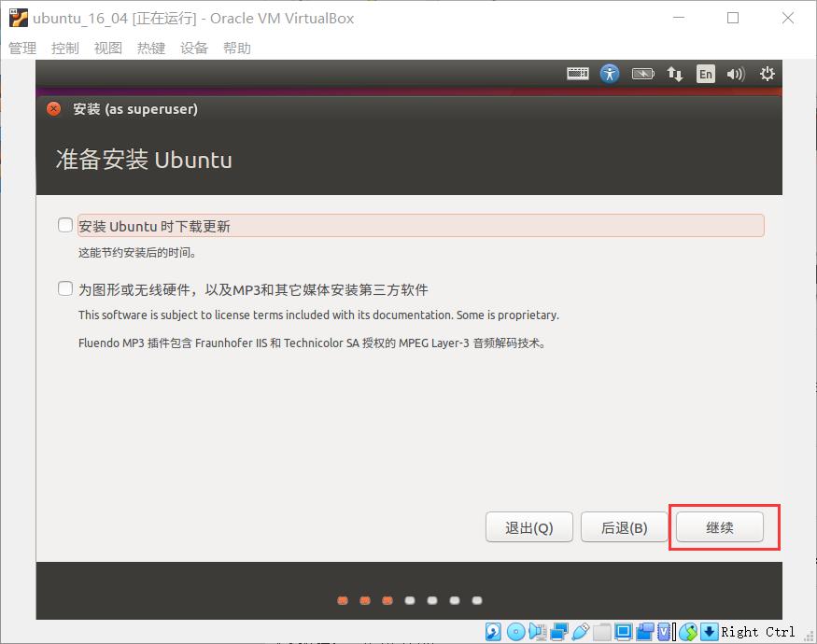817x644 pixels.
Task: Click the keyboard capture arrow icon
Action: click(709, 632)
